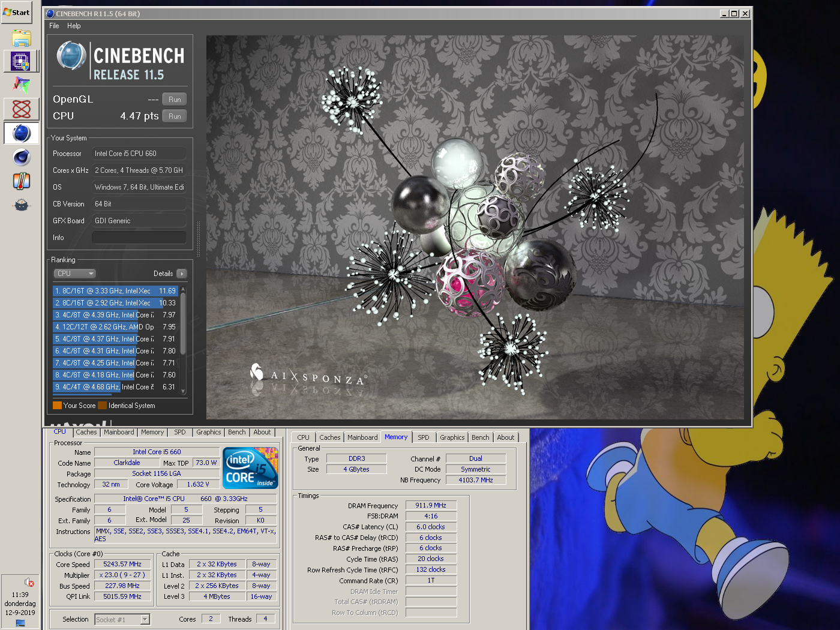Open the Start menu button
The image size is (840, 630).
point(17,12)
